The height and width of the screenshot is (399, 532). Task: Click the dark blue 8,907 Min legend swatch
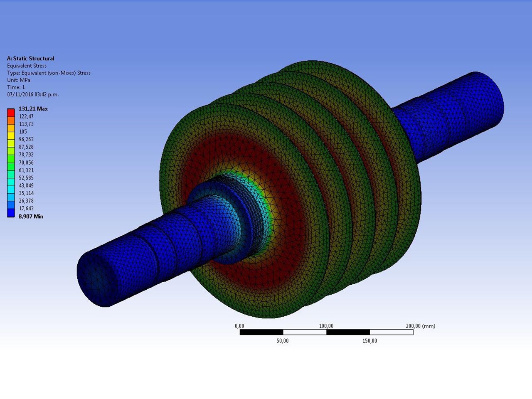pos(11,213)
